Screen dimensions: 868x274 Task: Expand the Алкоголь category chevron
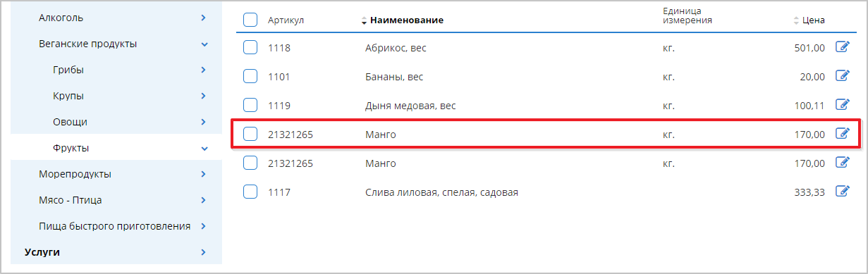tap(203, 17)
